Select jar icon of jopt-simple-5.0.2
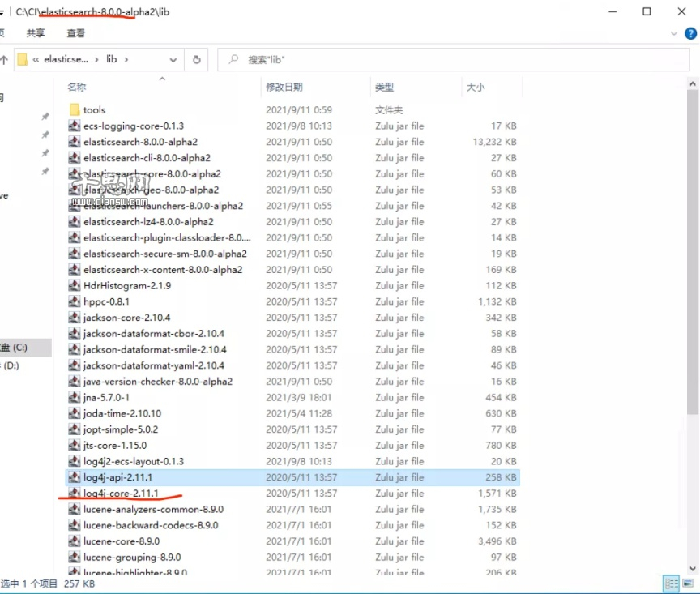Viewport: 700px width, 594px height. [75, 429]
